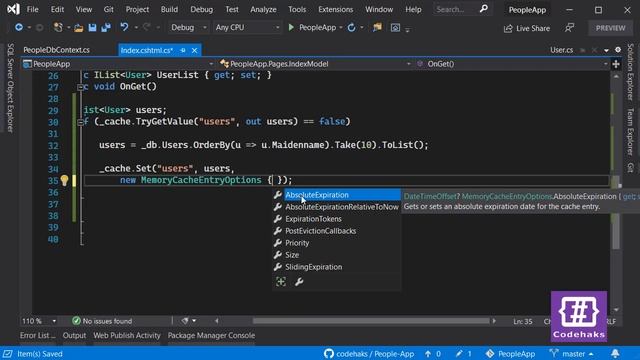This screenshot has height=360, width=640.
Task: Open the Package Manager Console tab
Action: [211, 336]
